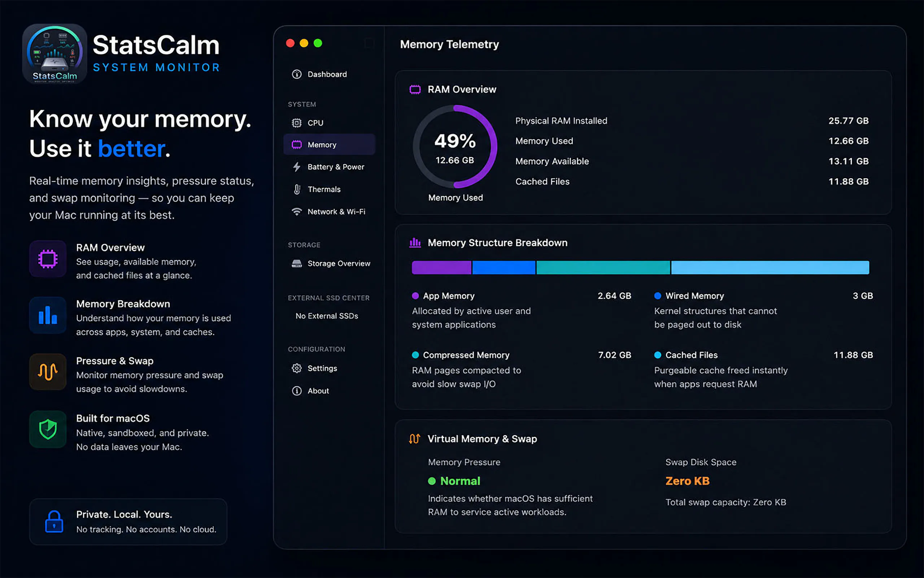Open the Thermals page
This screenshot has height=578, width=924.
pyautogui.click(x=329, y=189)
